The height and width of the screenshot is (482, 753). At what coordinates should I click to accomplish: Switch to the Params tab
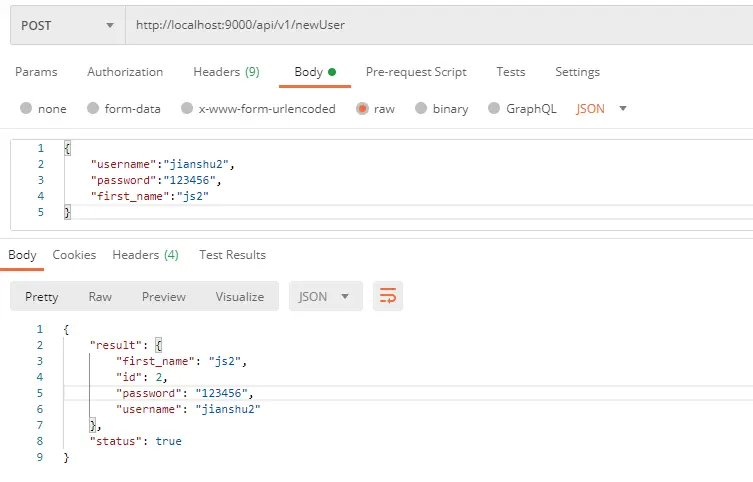point(36,72)
